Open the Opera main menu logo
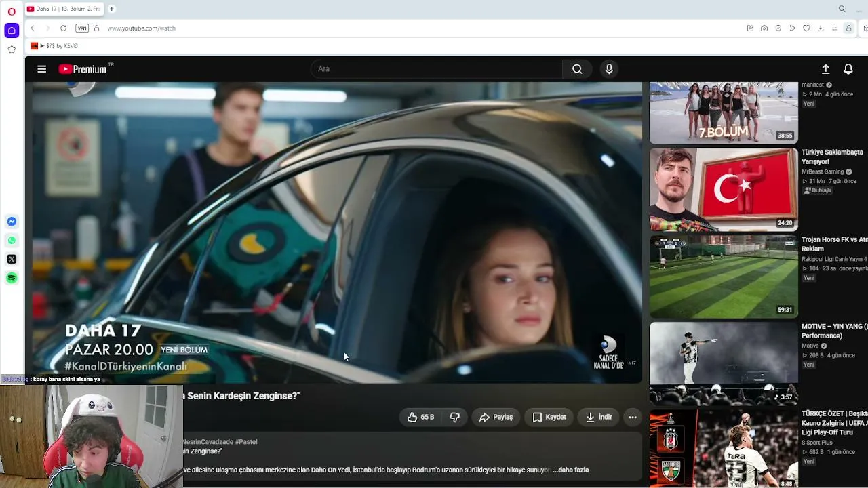The image size is (868, 488). click(x=12, y=12)
